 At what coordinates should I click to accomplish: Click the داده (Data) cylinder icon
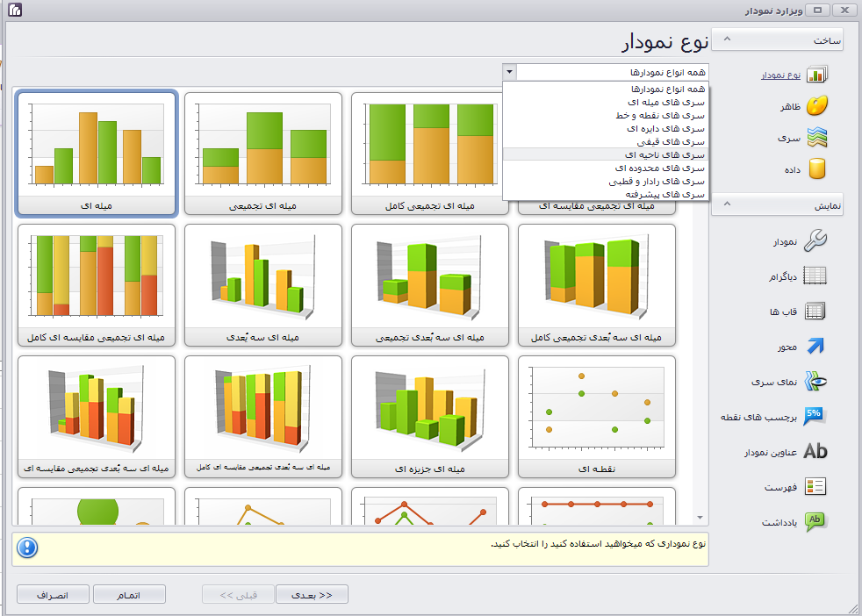pyautogui.click(x=815, y=168)
